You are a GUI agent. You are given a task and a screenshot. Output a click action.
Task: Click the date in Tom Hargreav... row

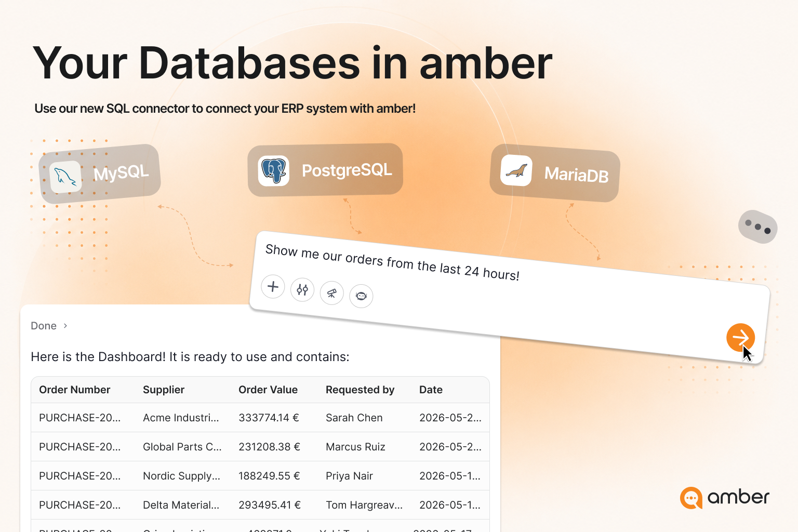450,505
